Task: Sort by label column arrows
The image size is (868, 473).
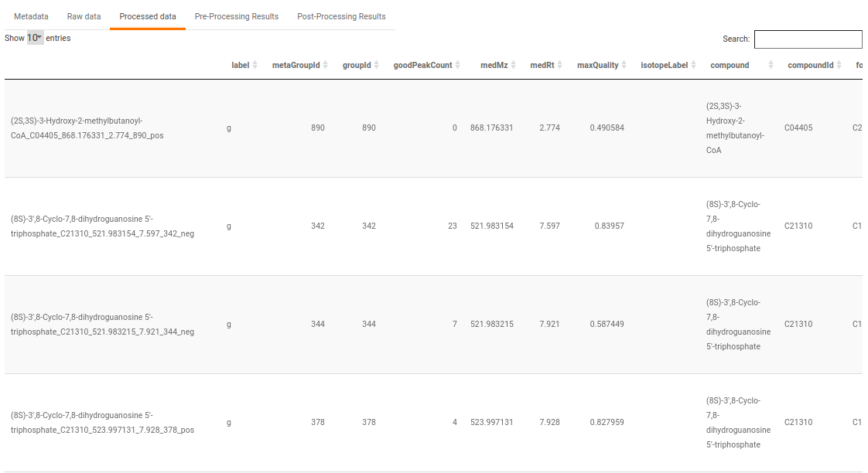Action: pyautogui.click(x=255, y=65)
